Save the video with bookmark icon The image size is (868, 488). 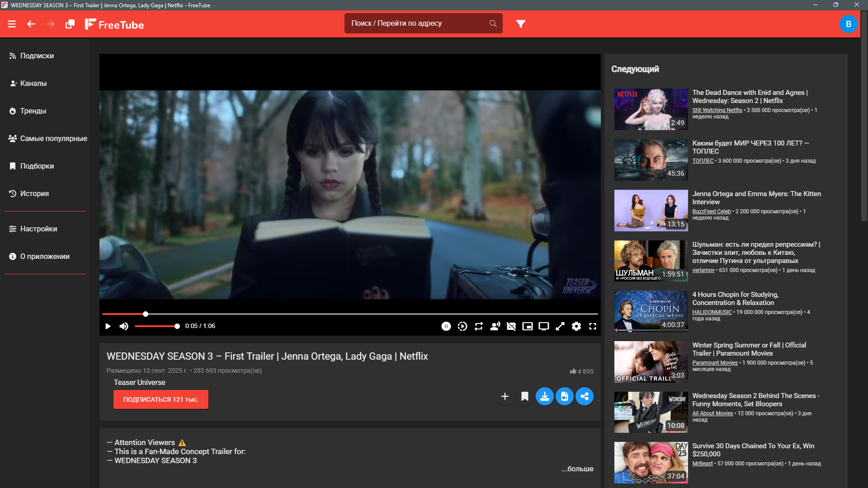coord(525,396)
